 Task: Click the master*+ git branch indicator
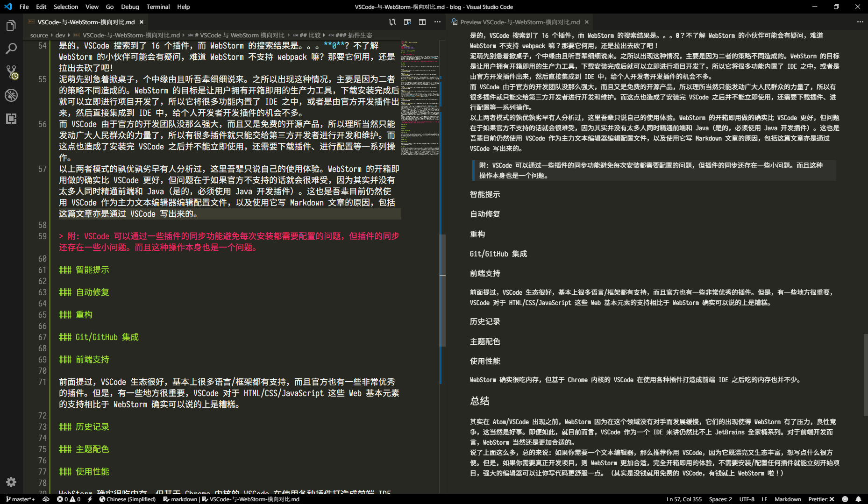point(20,499)
